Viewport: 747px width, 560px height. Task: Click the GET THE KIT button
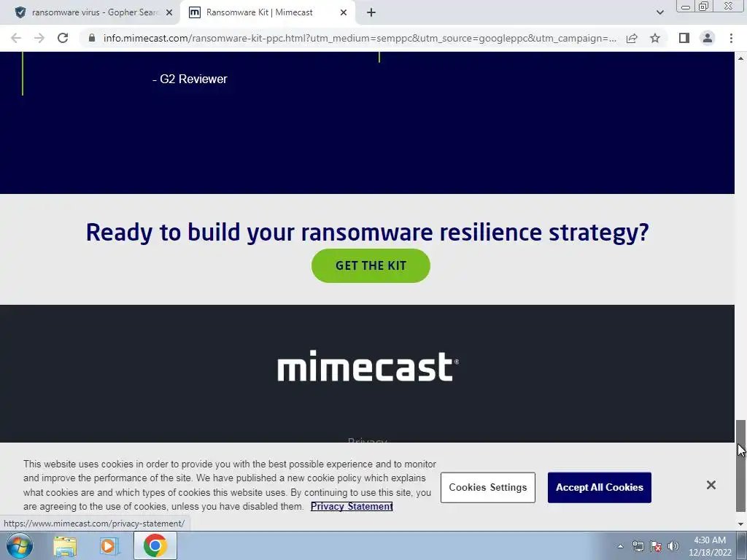click(x=371, y=265)
